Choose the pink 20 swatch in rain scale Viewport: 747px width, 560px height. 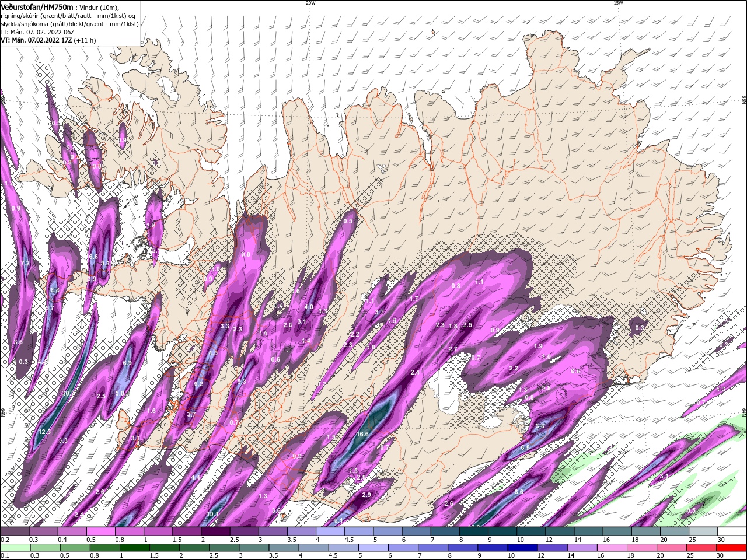tap(671, 547)
